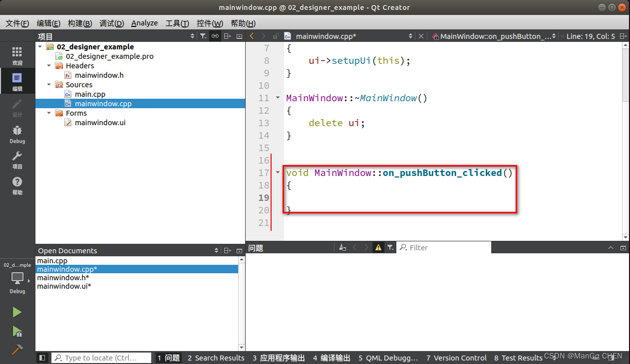630x364 pixels.
Task: Run the project with green play button
Action: [x=17, y=312]
